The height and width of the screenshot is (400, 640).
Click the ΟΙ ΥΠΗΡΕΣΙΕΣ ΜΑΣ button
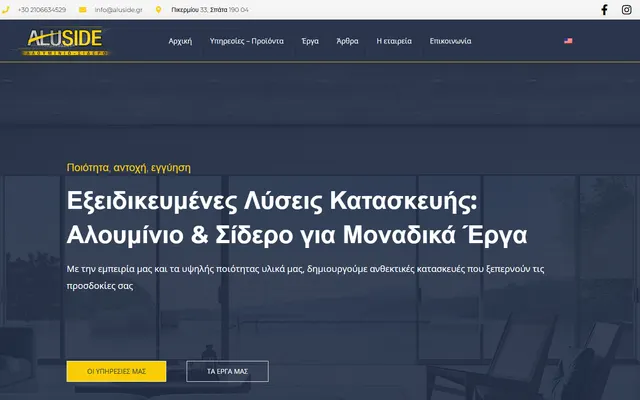click(x=116, y=371)
